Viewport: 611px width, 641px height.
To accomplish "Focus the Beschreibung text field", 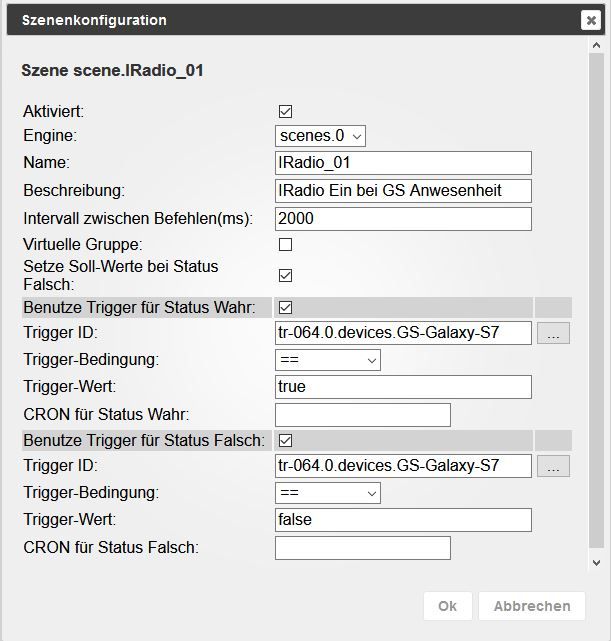I will click(x=403, y=190).
